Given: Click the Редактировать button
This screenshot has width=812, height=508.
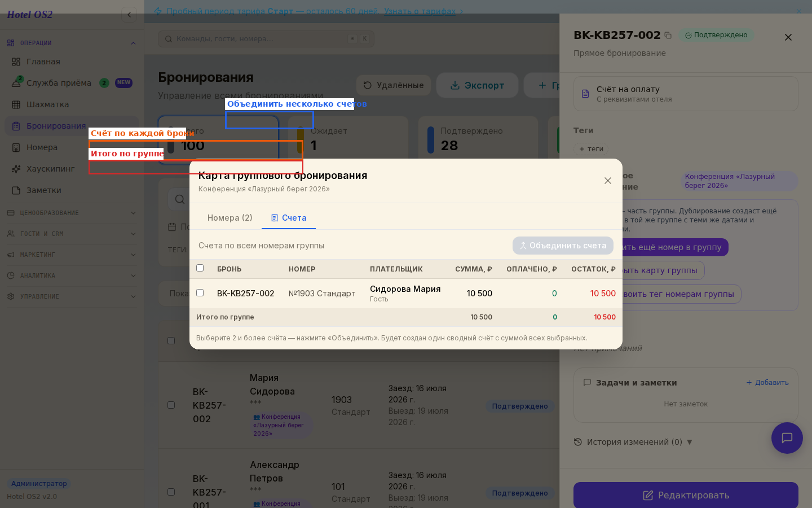Looking at the screenshot, I should 686,495.
